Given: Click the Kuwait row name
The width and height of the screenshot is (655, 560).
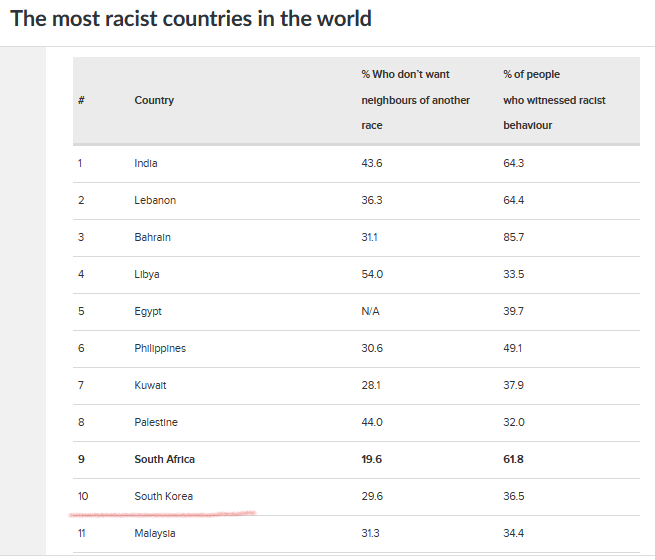Looking at the screenshot, I should [151, 385].
